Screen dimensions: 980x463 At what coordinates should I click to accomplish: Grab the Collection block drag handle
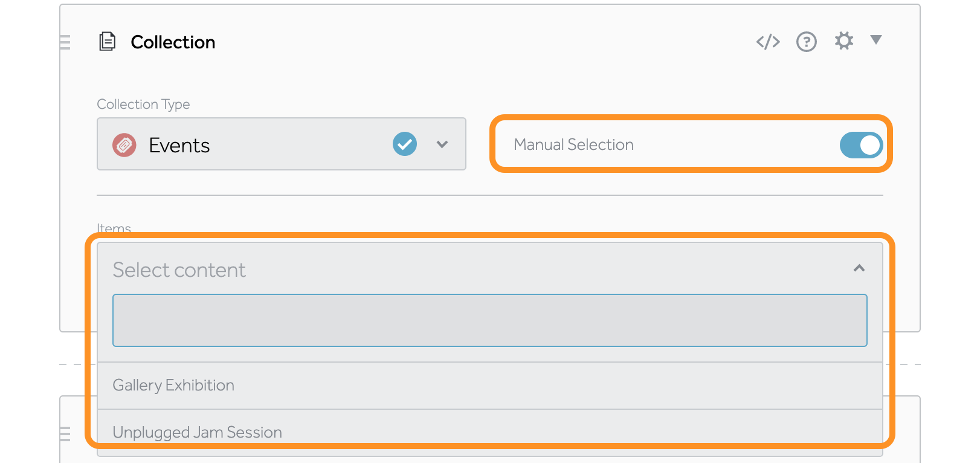coord(65,42)
